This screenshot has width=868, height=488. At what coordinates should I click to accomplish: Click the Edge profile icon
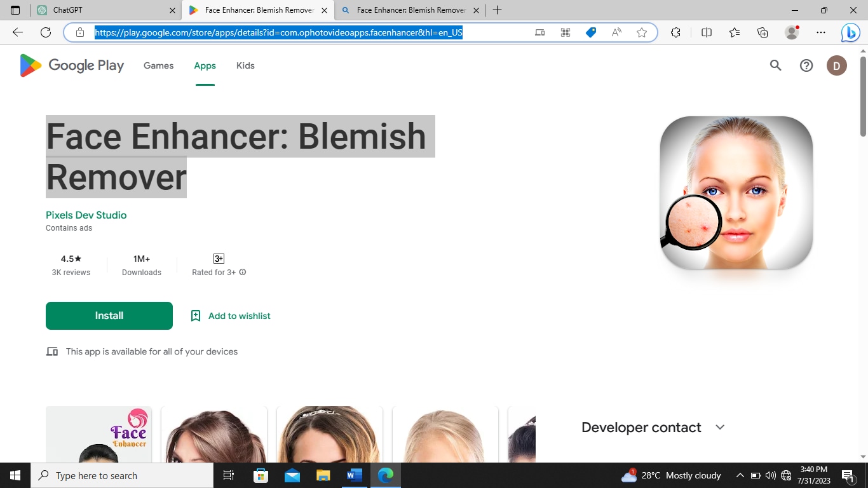(x=792, y=32)
